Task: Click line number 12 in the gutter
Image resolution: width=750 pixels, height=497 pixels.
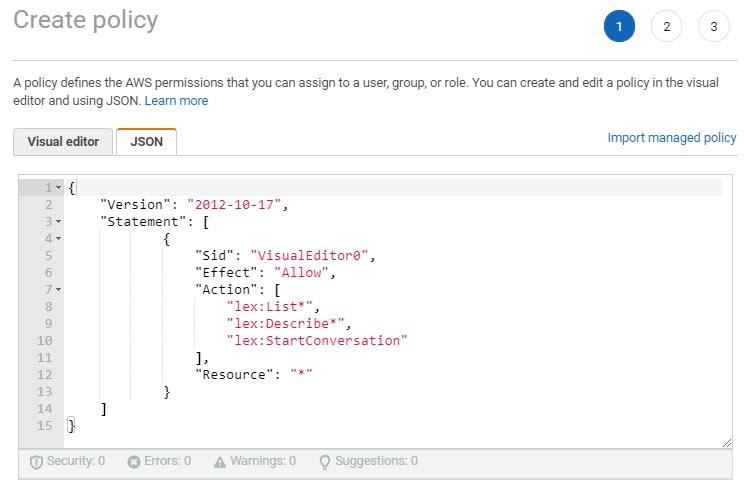Action: 46,375
